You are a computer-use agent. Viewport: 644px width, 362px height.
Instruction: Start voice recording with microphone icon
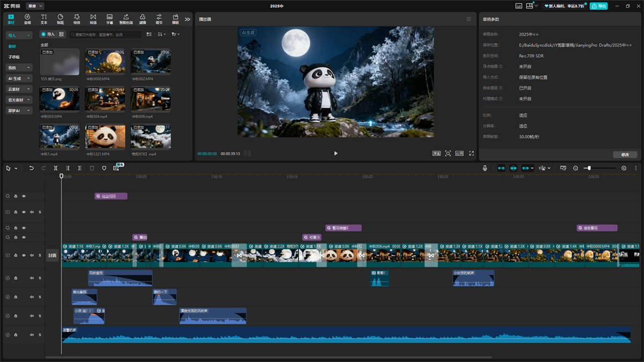coord(485,168)
